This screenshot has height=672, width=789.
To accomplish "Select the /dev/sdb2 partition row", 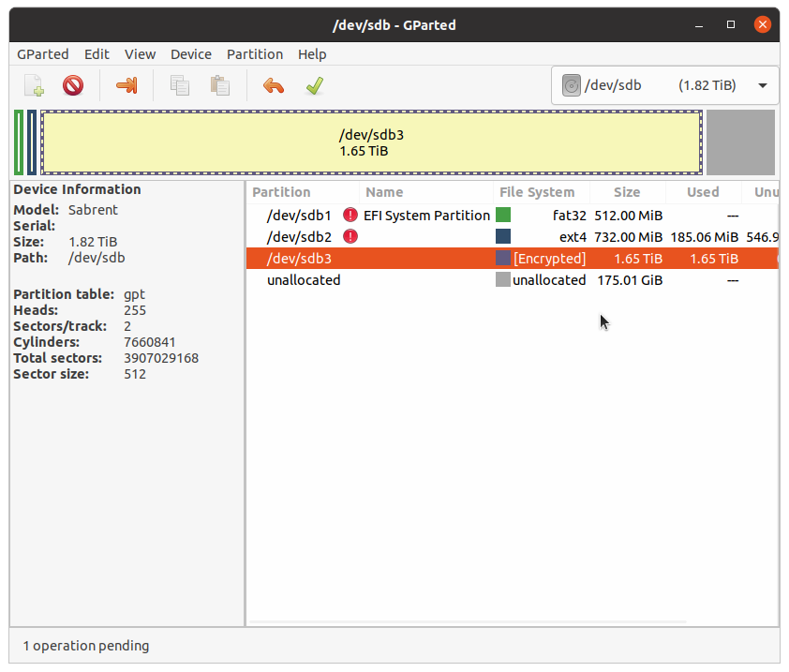I will coord(513,236).
